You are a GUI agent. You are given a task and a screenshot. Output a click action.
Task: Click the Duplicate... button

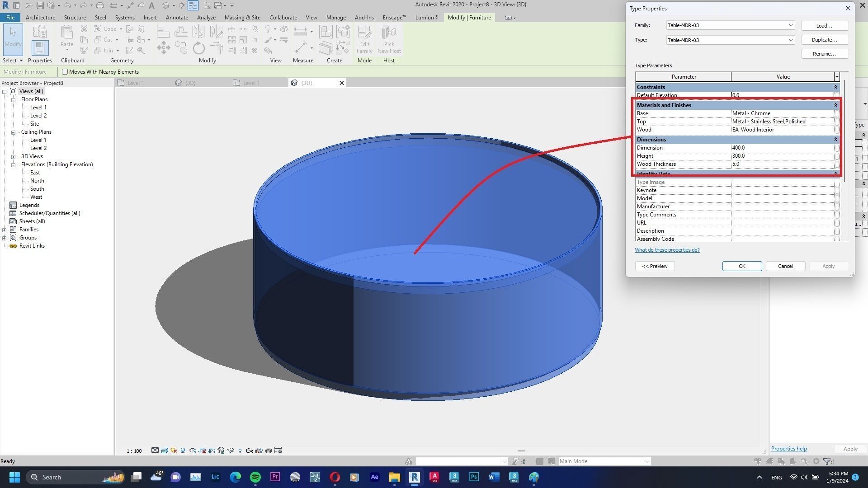pos(824,40)
